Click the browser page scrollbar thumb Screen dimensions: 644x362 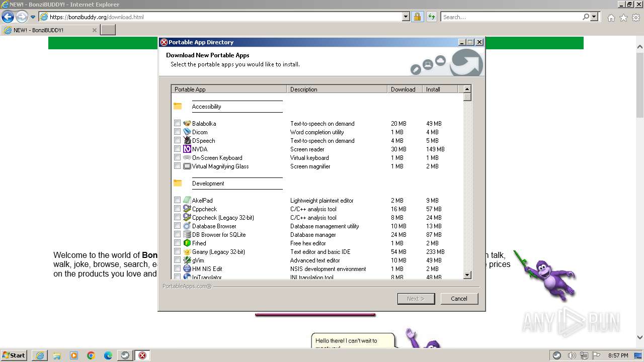tap(640, 84)
